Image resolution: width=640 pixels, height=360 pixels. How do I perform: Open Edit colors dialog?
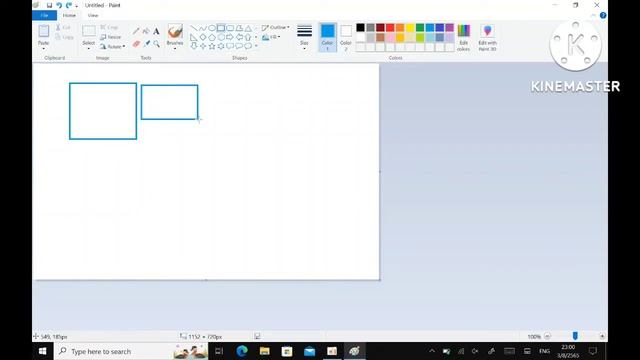point(464,38)
